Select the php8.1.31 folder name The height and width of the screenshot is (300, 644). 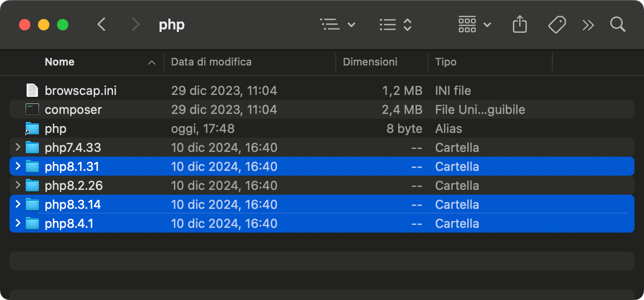72,167
